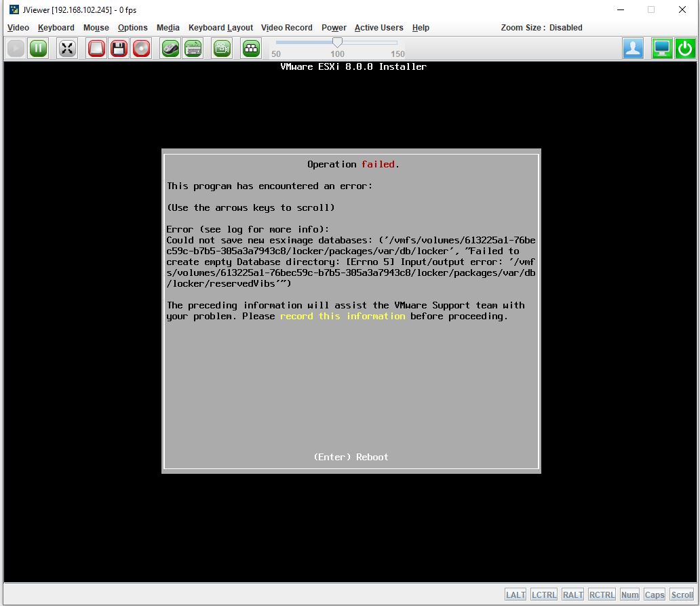Screen dimensions: 700x606
Task: Open the Options menu
Action: [132, 28]
